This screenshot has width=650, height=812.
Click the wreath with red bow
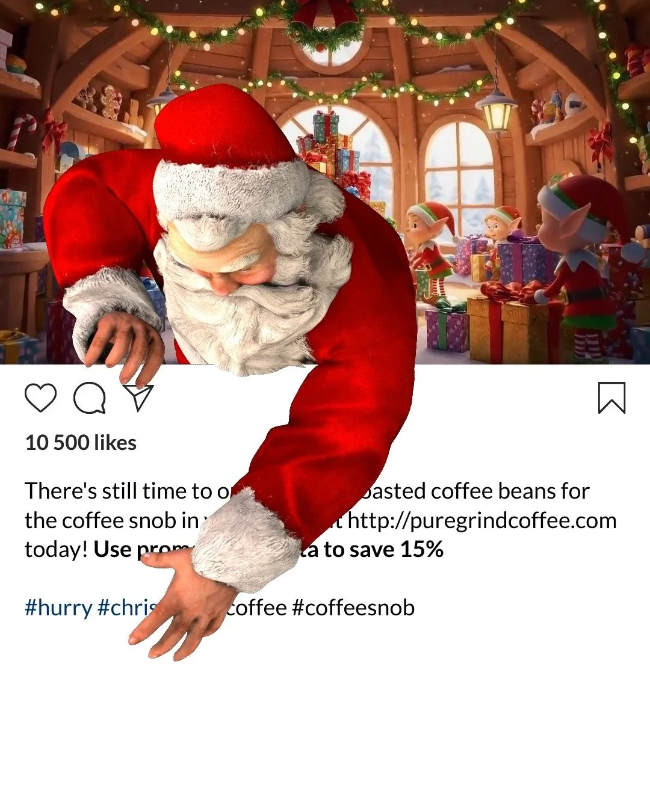click(325, 24)
